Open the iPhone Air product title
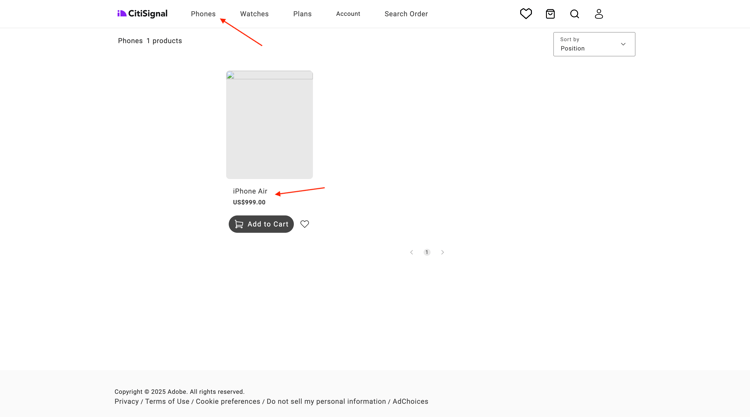This screenshot has height=417, width=750. (x=250, y=191)
